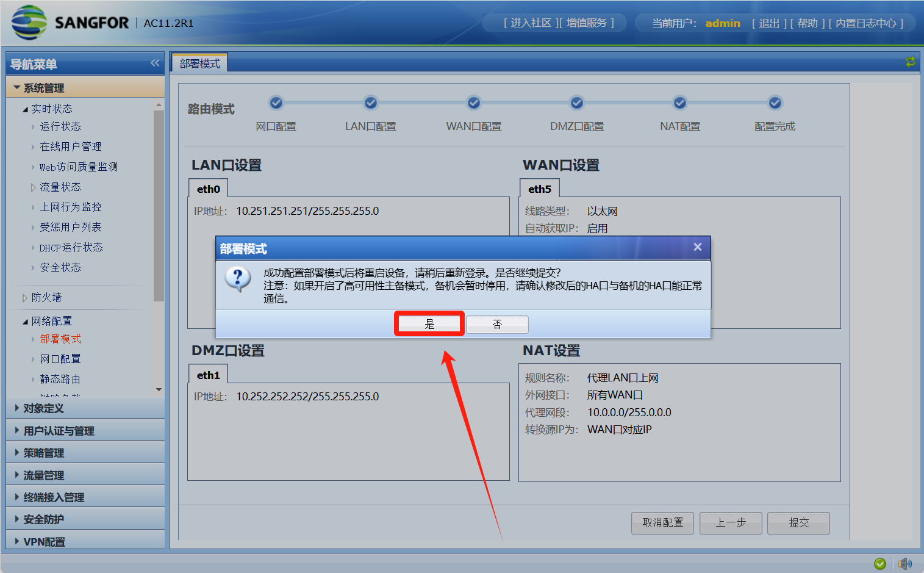Click the navigation menu scrollbar down arrow
This screenshot has height=573, width=924.
coord(159,389)
